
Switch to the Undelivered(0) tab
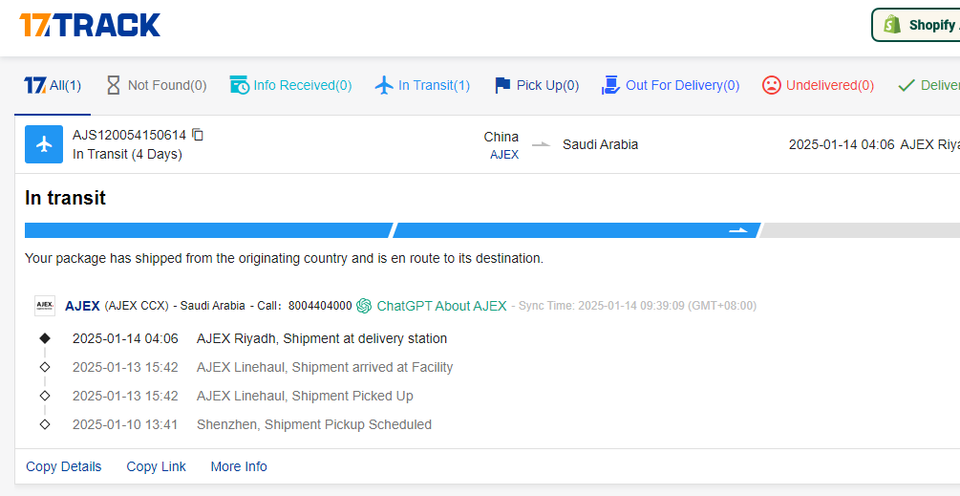818,85
